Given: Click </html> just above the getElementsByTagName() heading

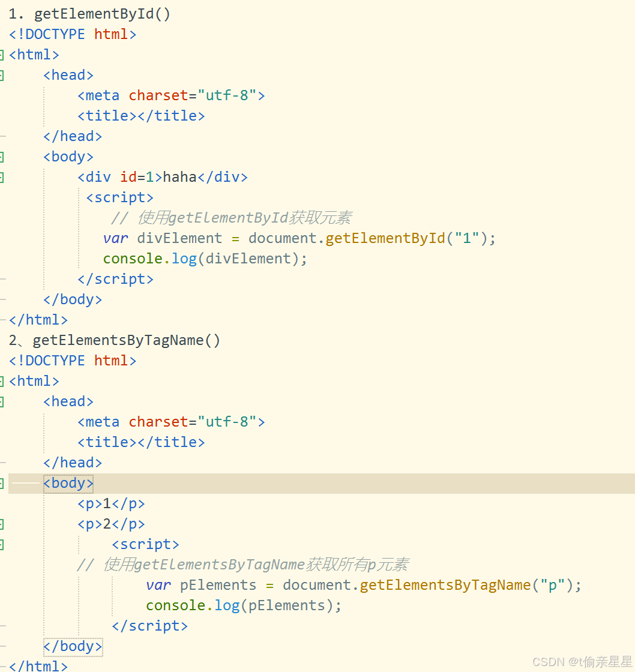Looking at the screenshot, I should (38, 320).
